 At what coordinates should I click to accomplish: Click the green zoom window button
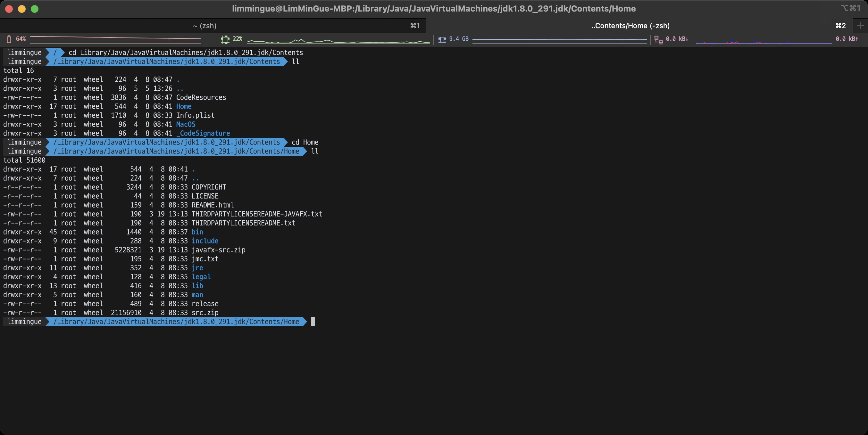[x=34, y=9]
